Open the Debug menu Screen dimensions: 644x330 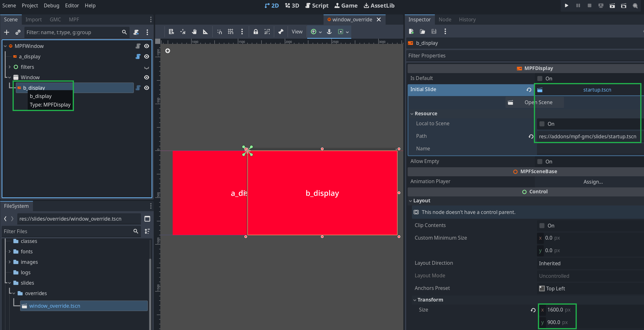[x=51, y=5]
